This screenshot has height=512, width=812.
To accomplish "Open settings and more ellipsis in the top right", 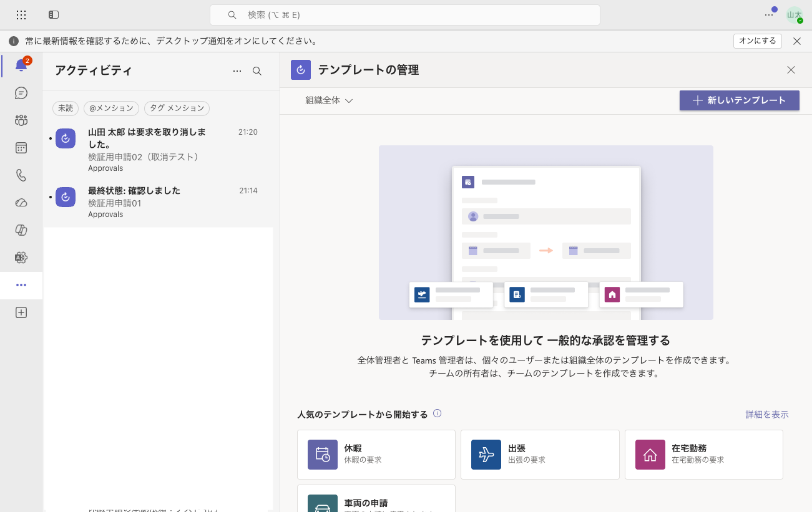I will [769, 14].
